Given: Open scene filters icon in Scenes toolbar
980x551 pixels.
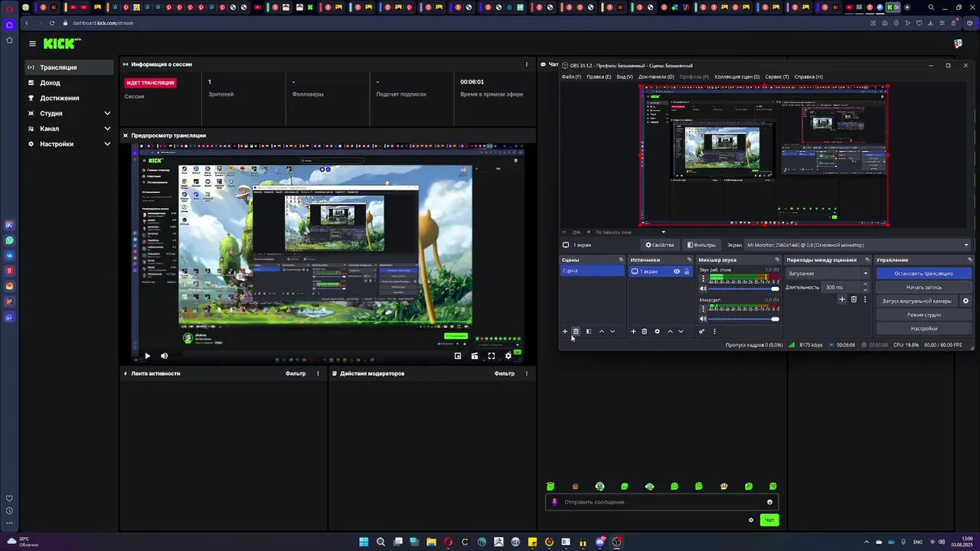Looking at the screenshot, I should tap(588, 331).
